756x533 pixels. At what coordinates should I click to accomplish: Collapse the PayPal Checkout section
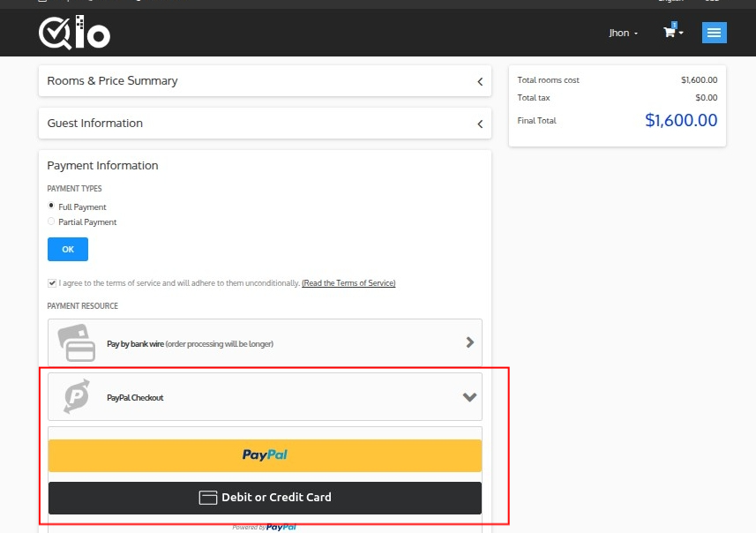tap(469, 397)
